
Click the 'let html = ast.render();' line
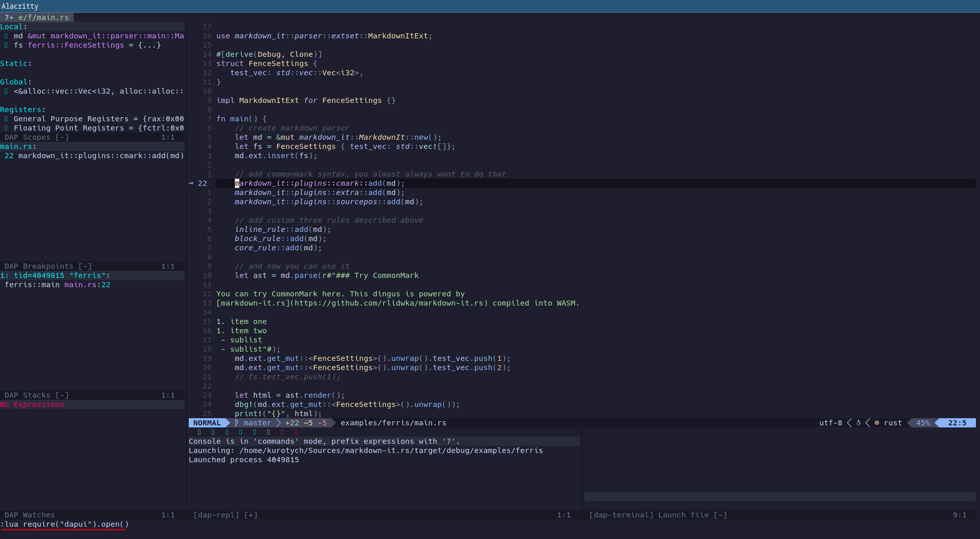[289, 395]
